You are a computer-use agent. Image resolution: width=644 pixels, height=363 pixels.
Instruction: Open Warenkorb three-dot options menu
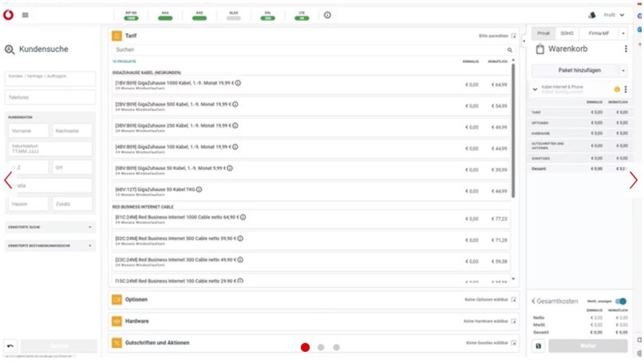tap(626, 49)
